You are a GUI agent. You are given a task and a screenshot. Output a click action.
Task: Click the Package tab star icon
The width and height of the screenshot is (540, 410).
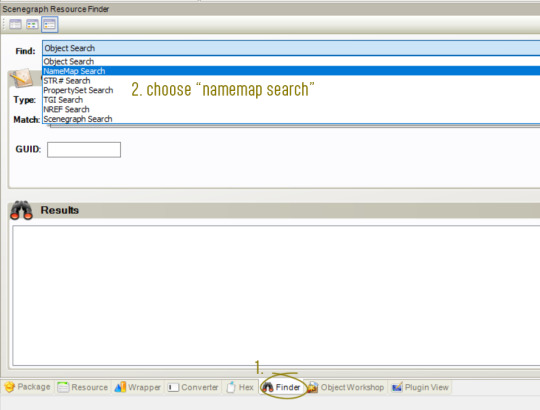click(x=10, y=387)
